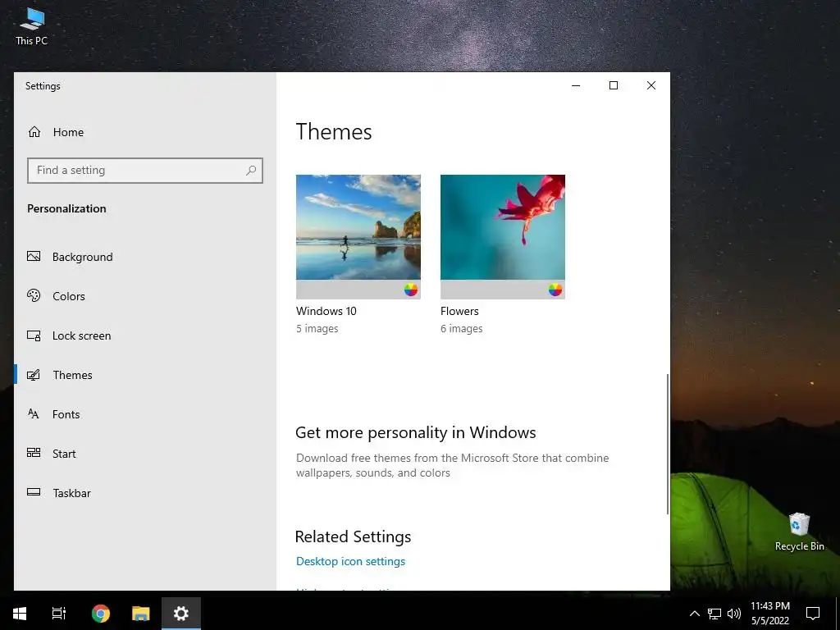The width and height of the screenshot is (840, 630).
Task: Click the Show desktop strip at taskbar edge
Action: (838, 614)
